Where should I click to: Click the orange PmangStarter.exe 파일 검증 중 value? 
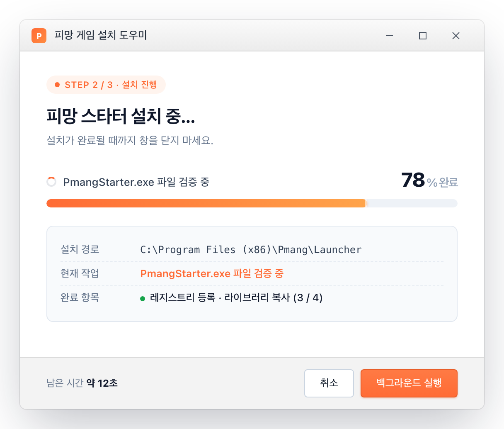pyautogui.click(x=212, y=273)
